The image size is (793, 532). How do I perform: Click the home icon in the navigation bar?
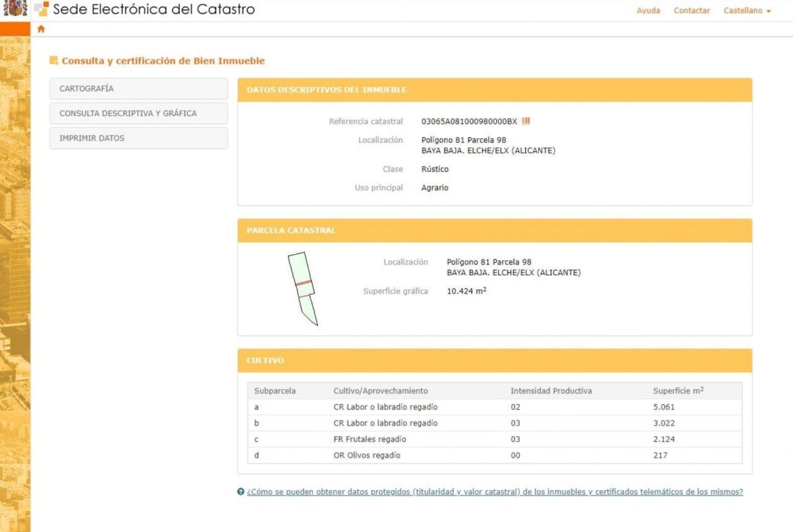41,29
